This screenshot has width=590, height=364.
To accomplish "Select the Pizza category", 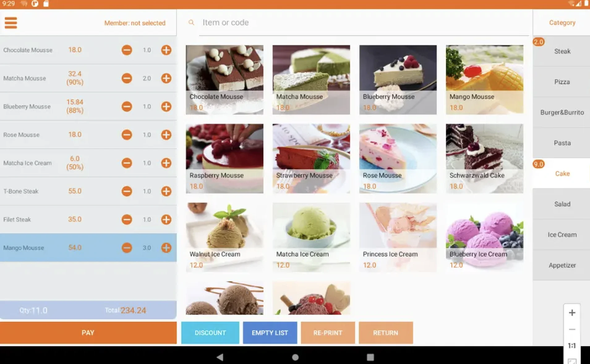I will [x=562, y=82].
